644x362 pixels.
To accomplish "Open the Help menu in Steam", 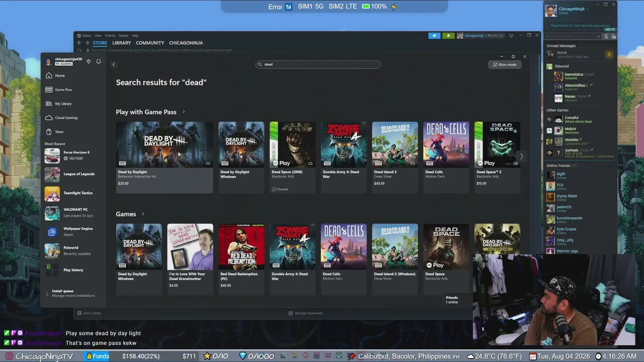I will [x=135, y=36].
